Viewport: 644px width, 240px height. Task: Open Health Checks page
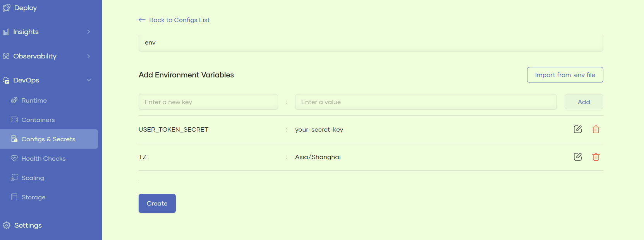[x=43, y=159]
